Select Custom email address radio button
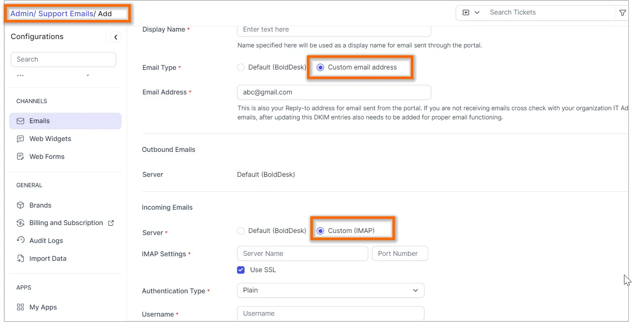This screenshot has width=644, height=322. (320, 67)
